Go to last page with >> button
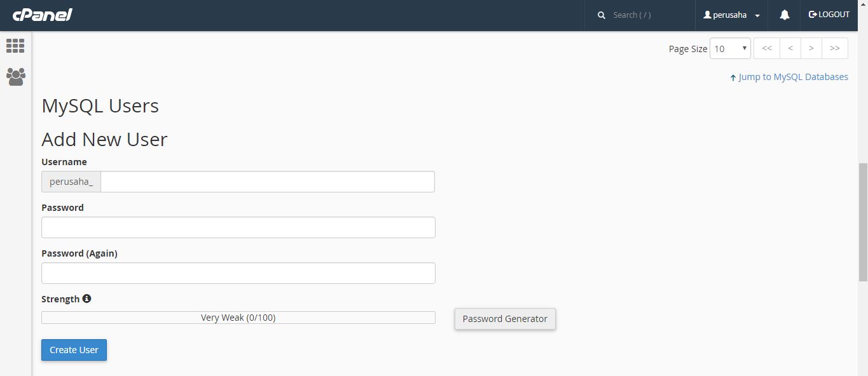This screenshot has width=868, height=376. pyautogui.click(x=834, y=48)
